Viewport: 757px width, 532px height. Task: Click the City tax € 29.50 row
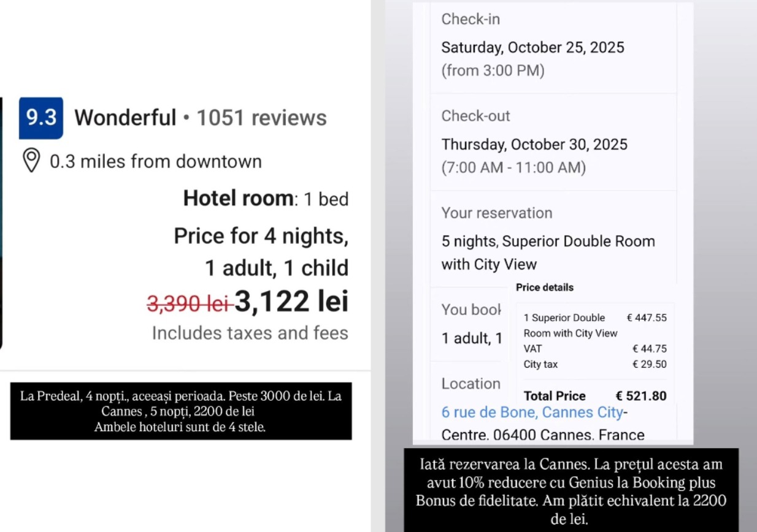(594, 365)
